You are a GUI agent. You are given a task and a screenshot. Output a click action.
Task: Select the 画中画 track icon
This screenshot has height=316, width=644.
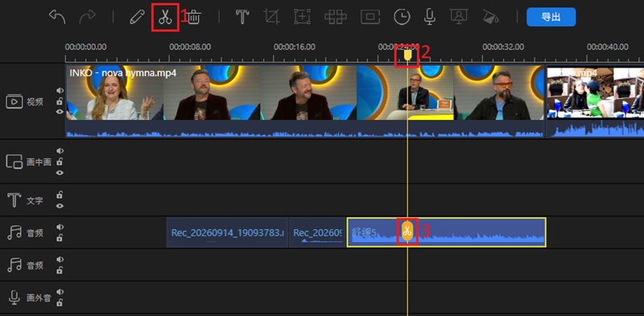[14, 162]
